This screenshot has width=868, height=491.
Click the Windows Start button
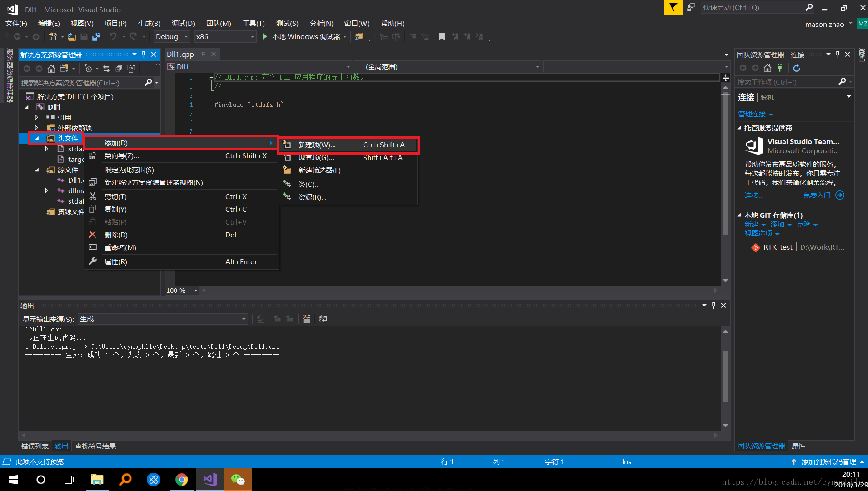point(14,479)
